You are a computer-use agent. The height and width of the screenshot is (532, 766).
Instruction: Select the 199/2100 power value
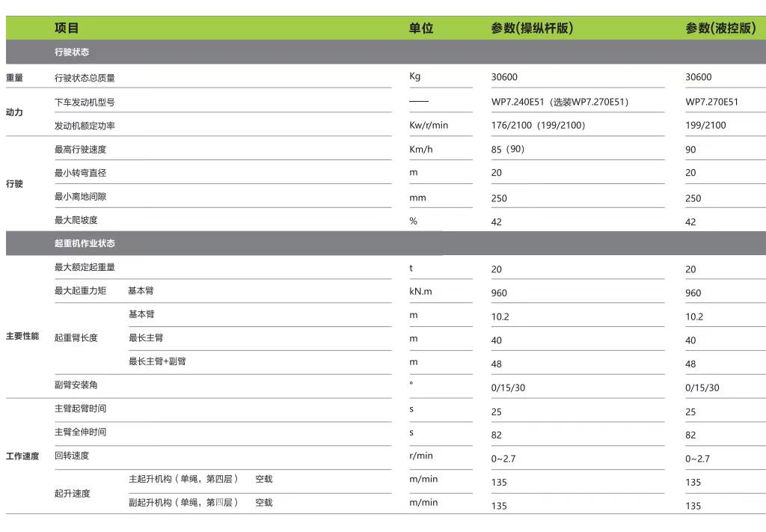pyautogui.click(x=705, y=125)
